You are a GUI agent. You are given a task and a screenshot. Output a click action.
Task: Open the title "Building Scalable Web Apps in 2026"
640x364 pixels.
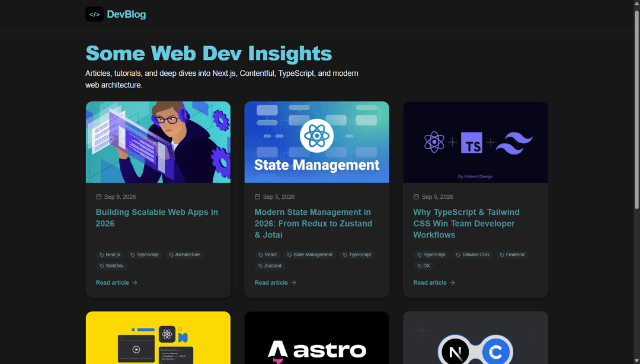coord(157,218)
